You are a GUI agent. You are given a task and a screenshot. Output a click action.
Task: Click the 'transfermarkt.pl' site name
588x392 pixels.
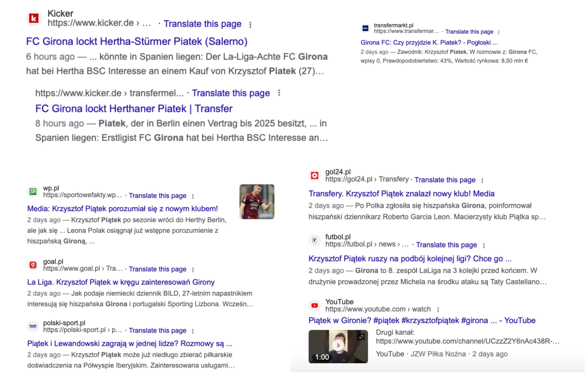pyautogui.click(x=394, y=25)
